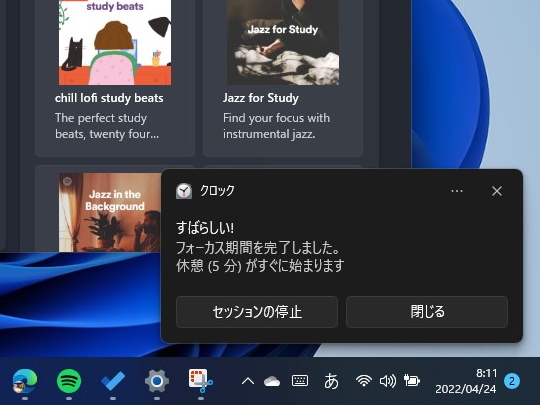Open Microsoft Edge from the taskbar
540x405 pixels.
coord(25,381)
